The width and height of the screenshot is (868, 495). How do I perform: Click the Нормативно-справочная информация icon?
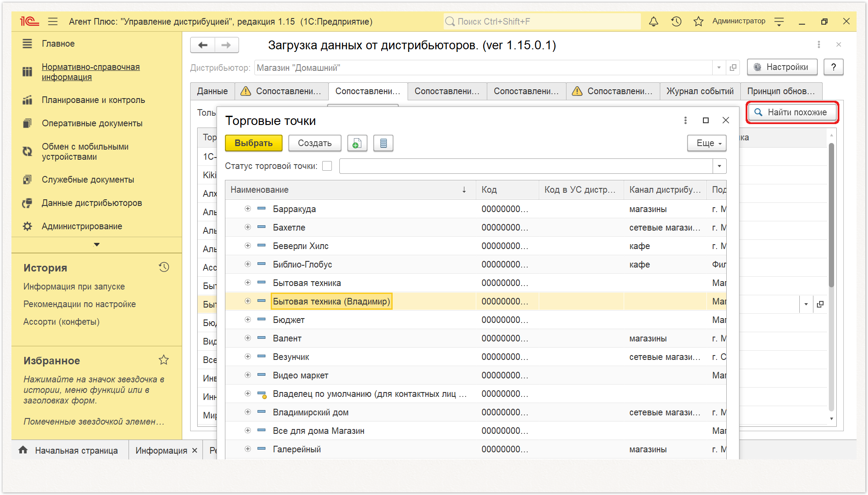click(27, 72)
